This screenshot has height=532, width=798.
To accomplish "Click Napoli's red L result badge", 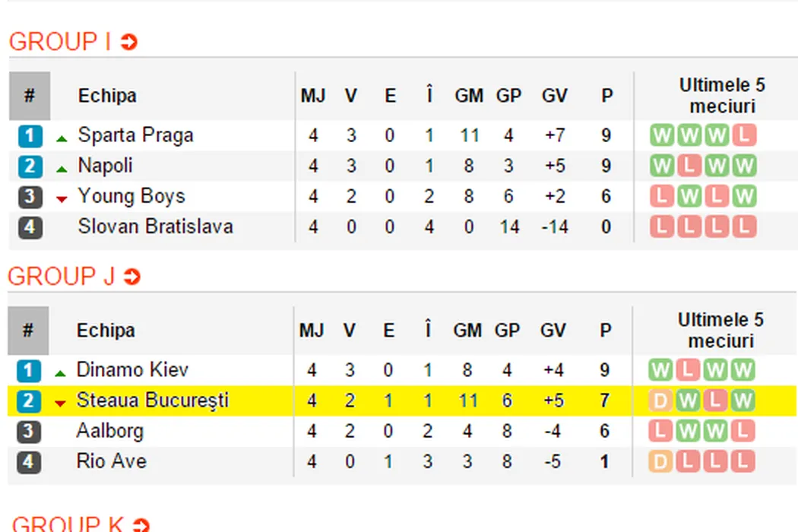I will click(x=689, y=166).
